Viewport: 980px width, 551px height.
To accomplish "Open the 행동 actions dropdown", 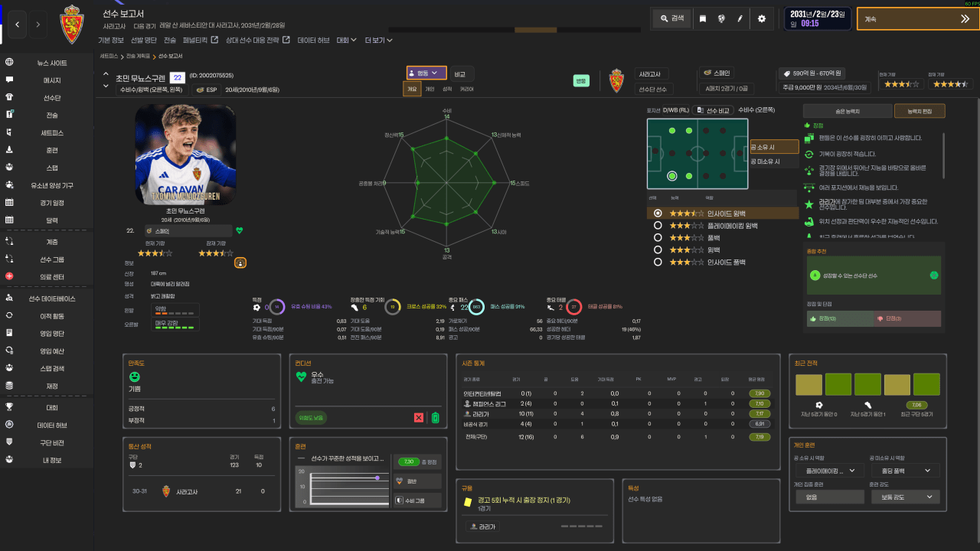I will click(x=426, y=73).
